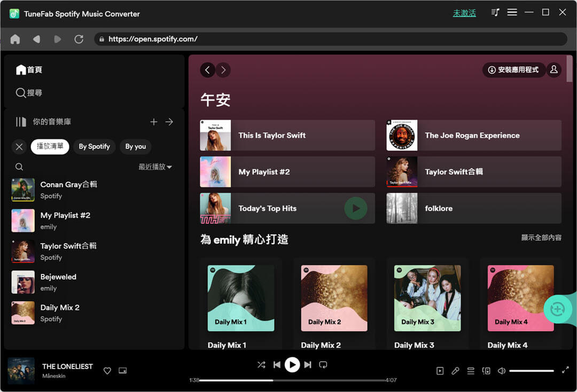Toggle shuffle playback
577x392 pixels.
[261, 365]
